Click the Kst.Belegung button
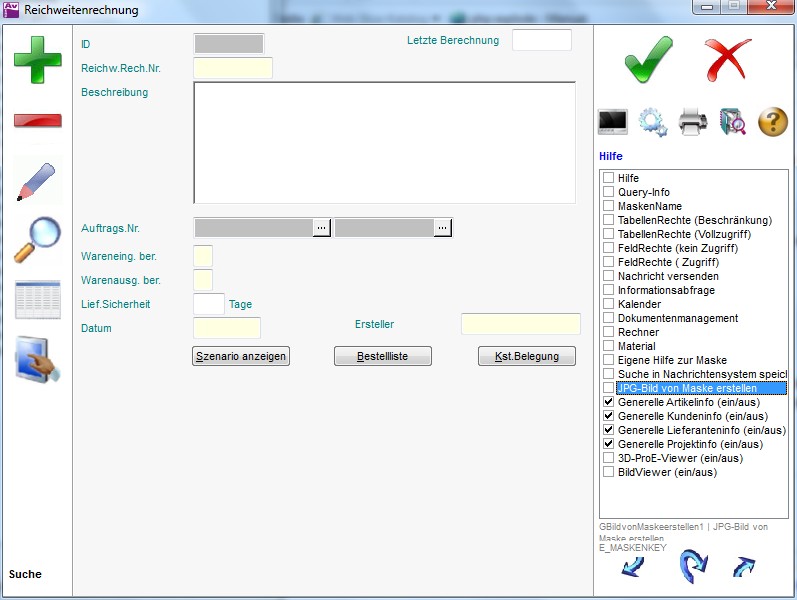The width and height of the screenshot is (797, 600). [x=527, y=356]
